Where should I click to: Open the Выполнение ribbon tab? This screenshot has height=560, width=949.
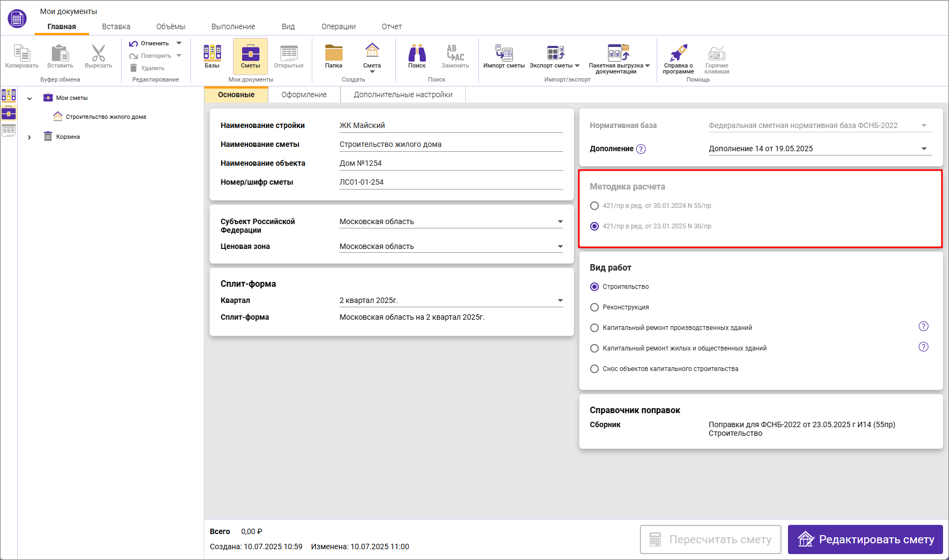233,26
